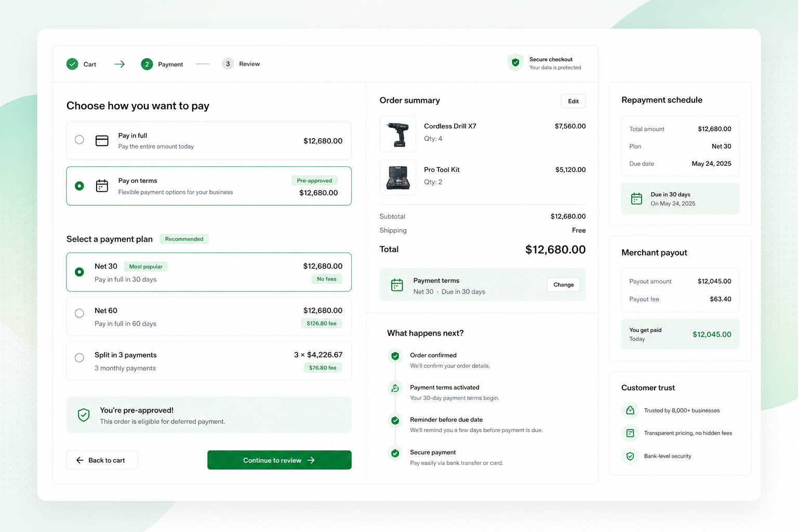Click the Payout amount $12,045.00 value
The width and height of the screenshot is (798, 532).
pyautogui.click(x=714, y=281)
